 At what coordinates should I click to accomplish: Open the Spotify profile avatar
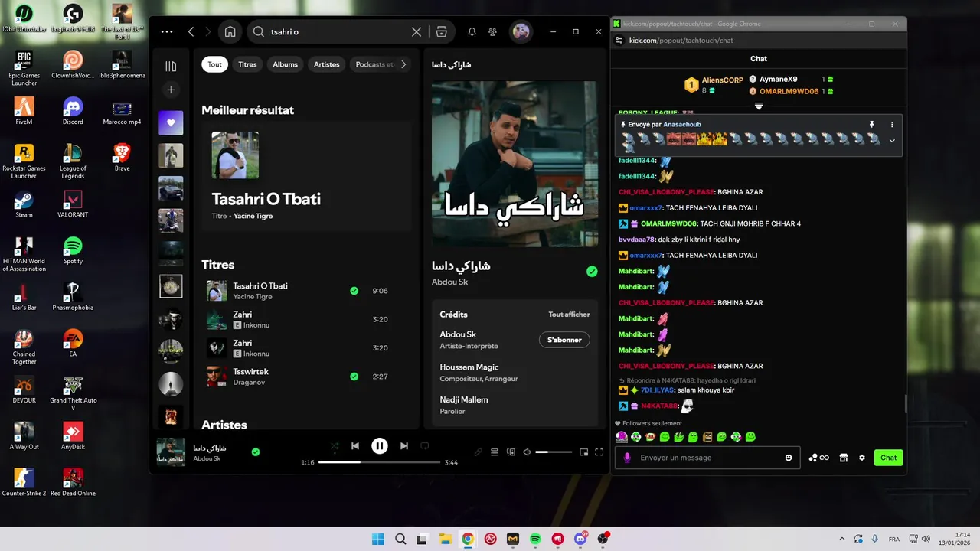521,31
